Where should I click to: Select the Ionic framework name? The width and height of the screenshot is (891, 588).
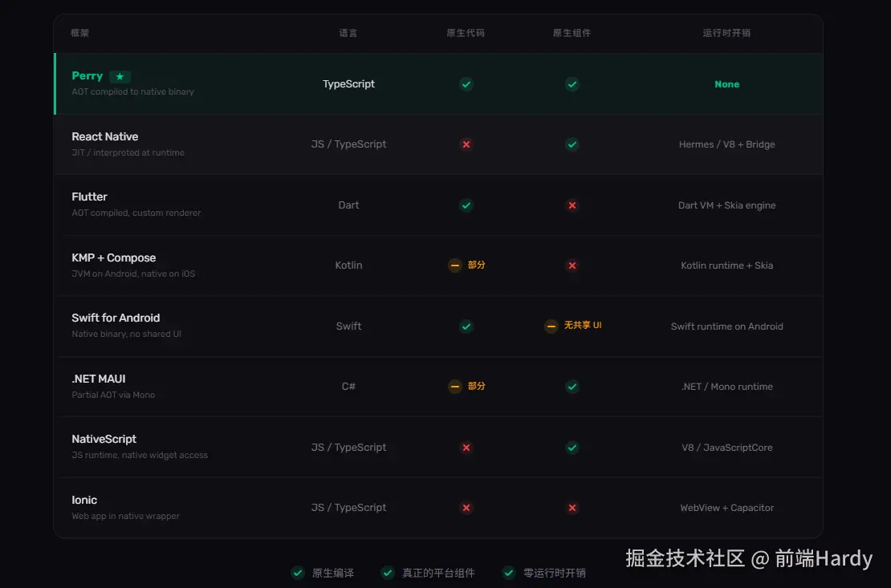pyautogui.click(x=84, y=500)
